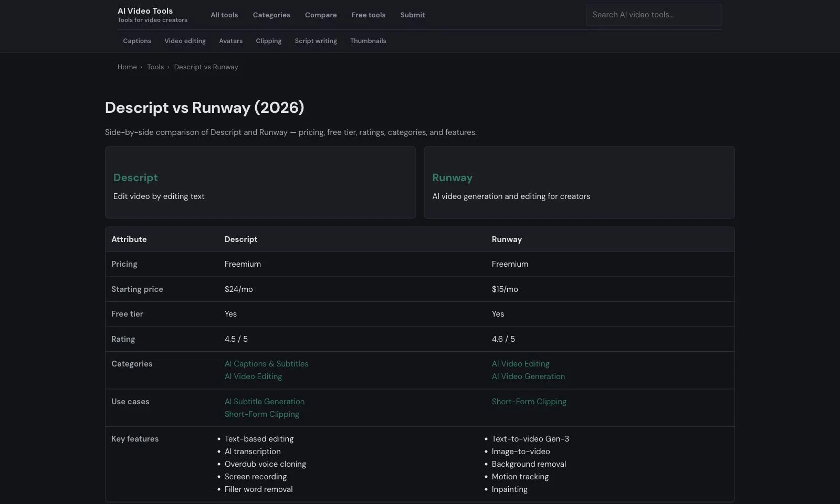Click Descript's AI Video Editing category link
This screenshot has height=504, width=840.
tap(253, 376)
